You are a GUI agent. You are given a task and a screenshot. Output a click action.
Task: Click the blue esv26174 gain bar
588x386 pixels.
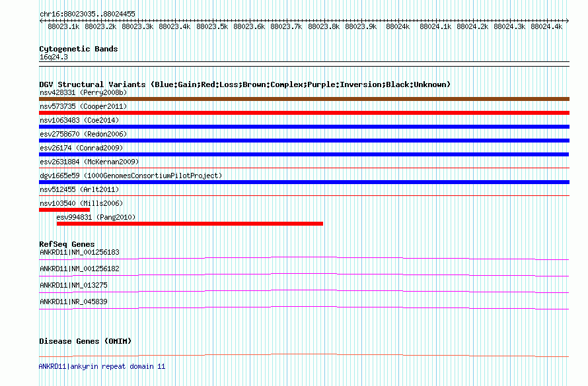pyautogui.click(x=304, y=154)
